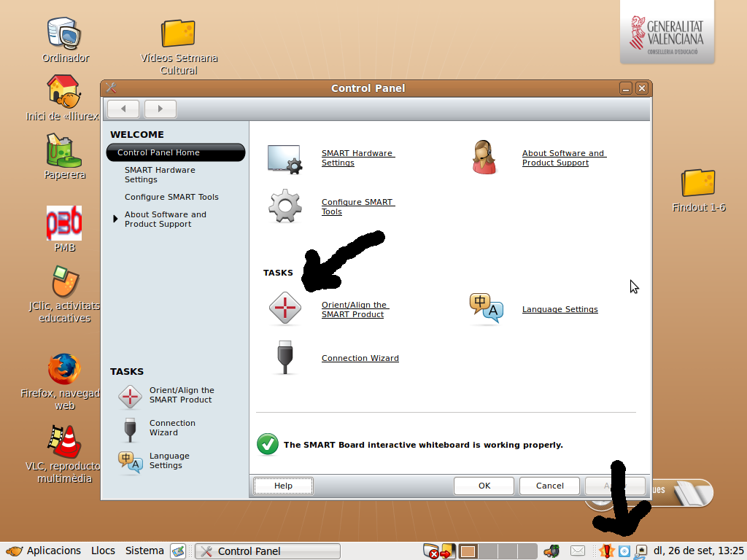Click the Configure SMART Tools gear icon

pyautogui.click(x=285, y=206)
